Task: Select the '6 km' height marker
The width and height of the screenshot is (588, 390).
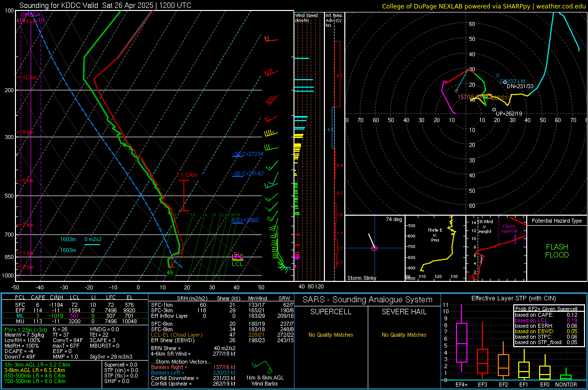Action: click(28, 180)
